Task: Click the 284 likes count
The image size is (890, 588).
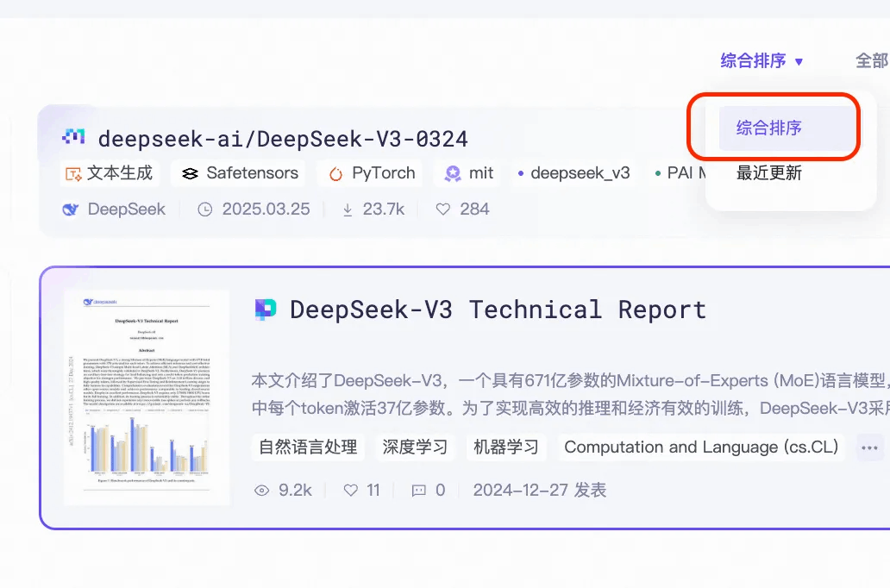Action: click(474, 210)
